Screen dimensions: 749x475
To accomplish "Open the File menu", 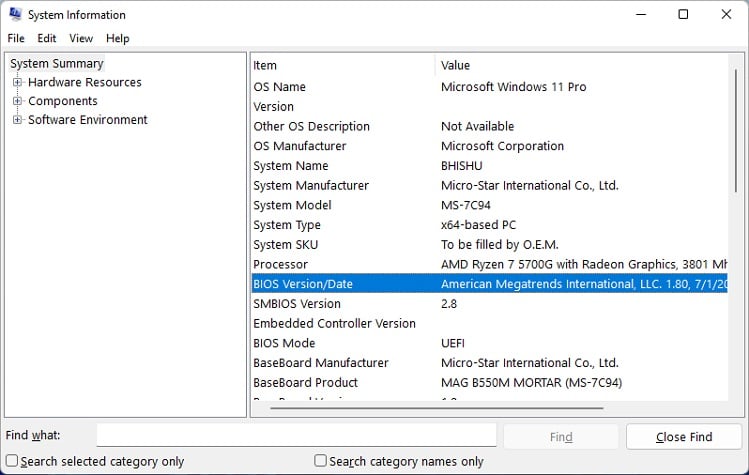I will pos(16,38).
